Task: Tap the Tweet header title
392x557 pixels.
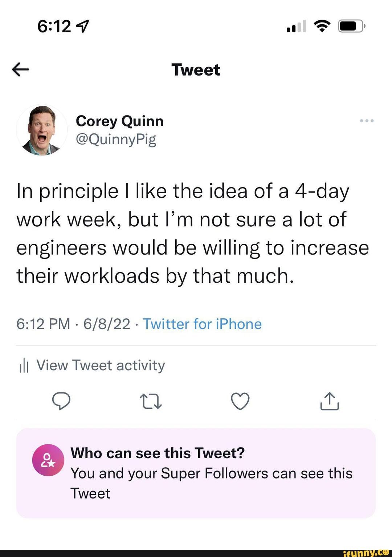Action: tap(196, 69)
